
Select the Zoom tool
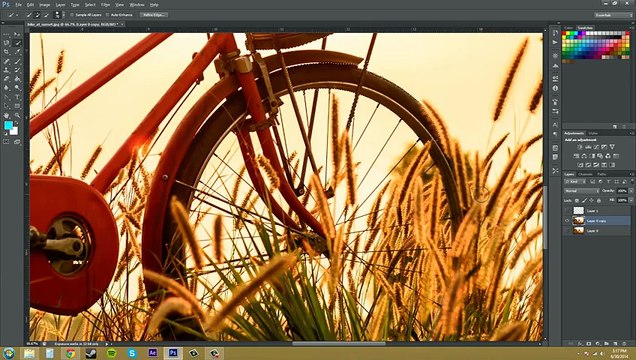17,115
